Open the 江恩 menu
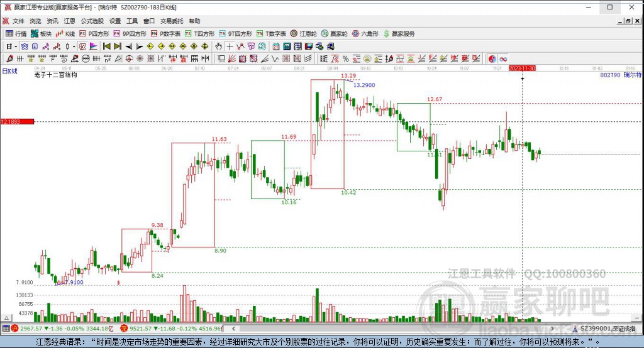This screenshot has width=644, height=348. [x=69, y=21]
